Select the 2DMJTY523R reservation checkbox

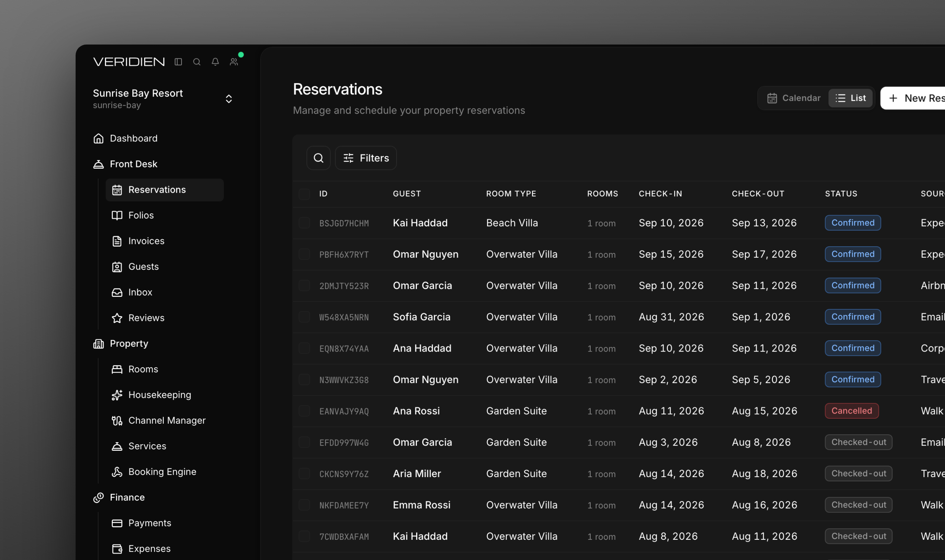(x=304, y=286)
